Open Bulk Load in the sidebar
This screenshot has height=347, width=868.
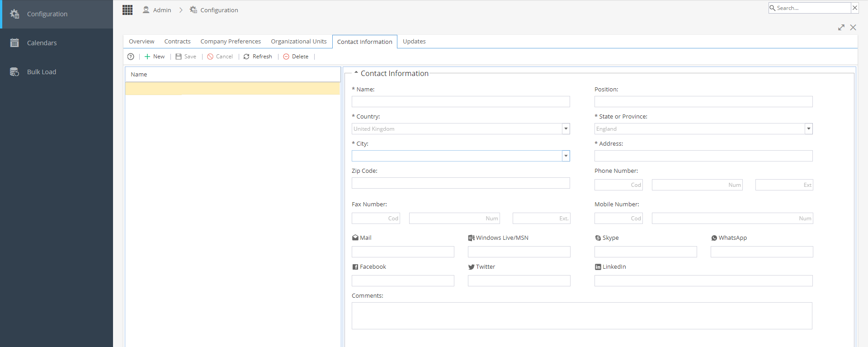pyautogui.click(x=42, y=72)
